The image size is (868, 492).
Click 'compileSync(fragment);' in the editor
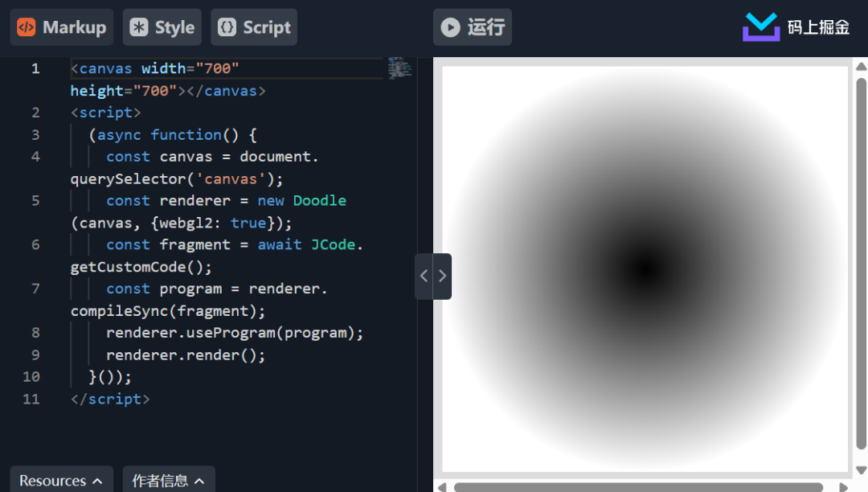click(168, 311)
